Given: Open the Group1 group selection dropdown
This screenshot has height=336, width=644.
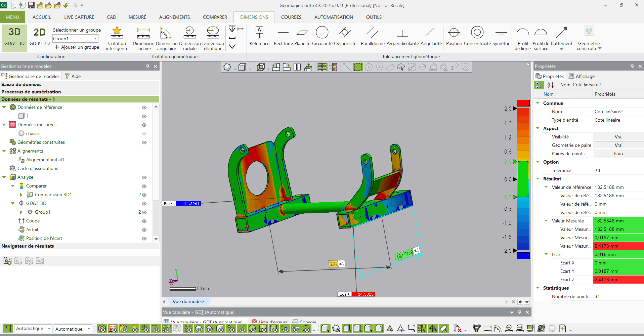Looking at the screenshot, I should pos(95,39).
